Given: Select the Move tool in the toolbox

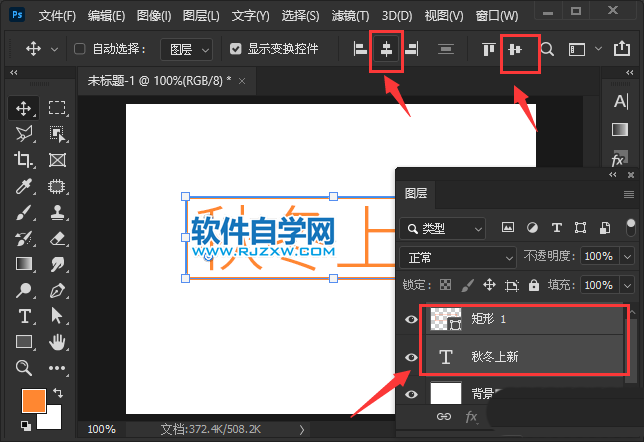Looking at the screenshot, I should click(23, 108).
